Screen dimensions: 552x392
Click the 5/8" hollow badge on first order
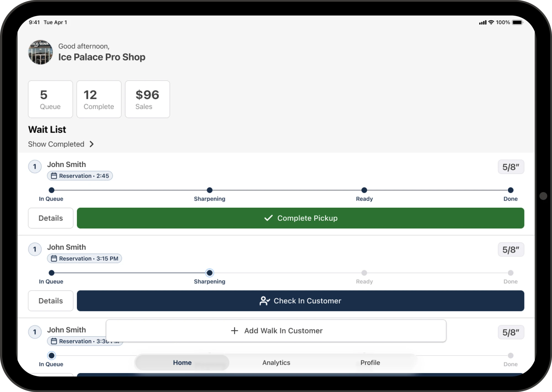(x=511, y=167)
